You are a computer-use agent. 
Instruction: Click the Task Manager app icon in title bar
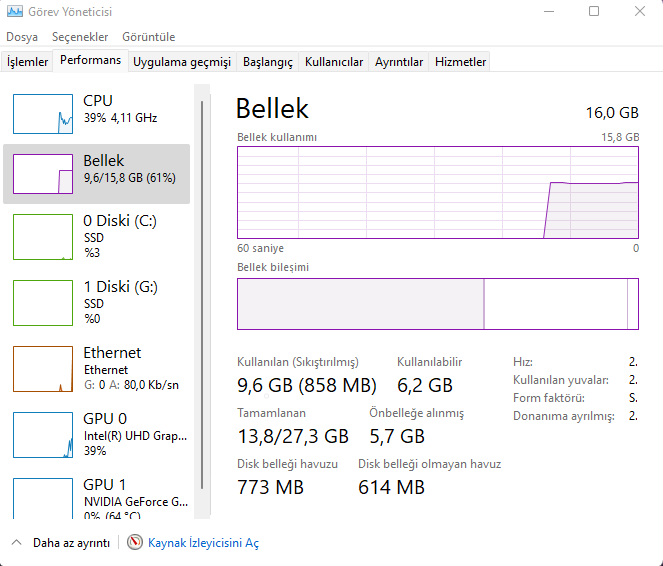(x=13, y=12)
